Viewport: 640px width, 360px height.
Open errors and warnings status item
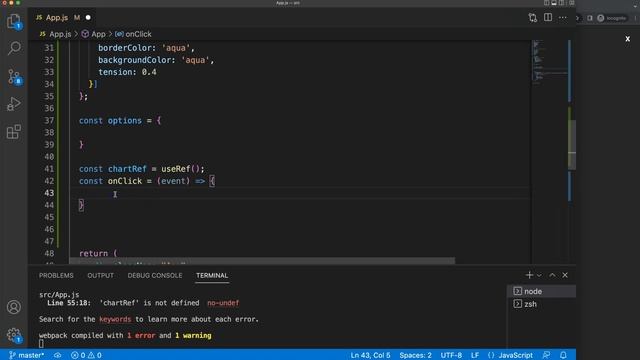(86, 355)
